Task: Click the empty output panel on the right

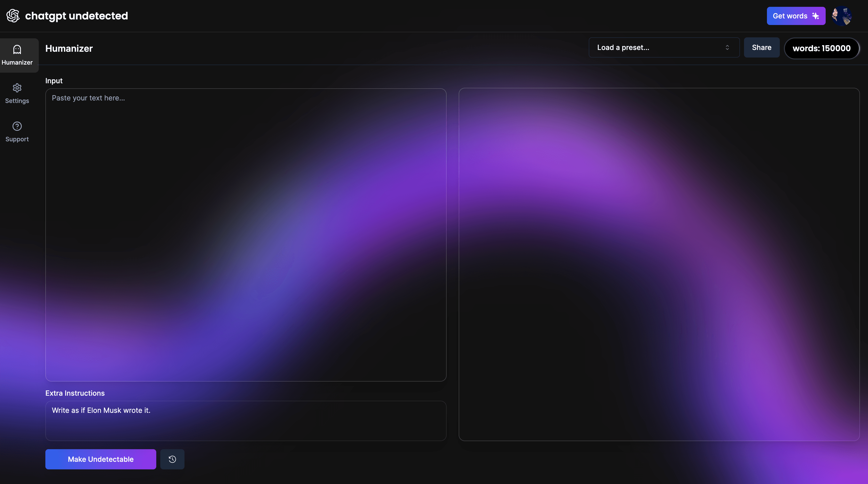Action: click(x=659, y=264)
